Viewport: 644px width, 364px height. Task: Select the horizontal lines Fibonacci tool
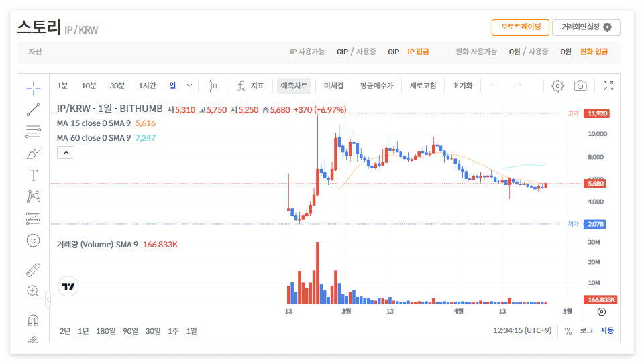coord(34,132)
